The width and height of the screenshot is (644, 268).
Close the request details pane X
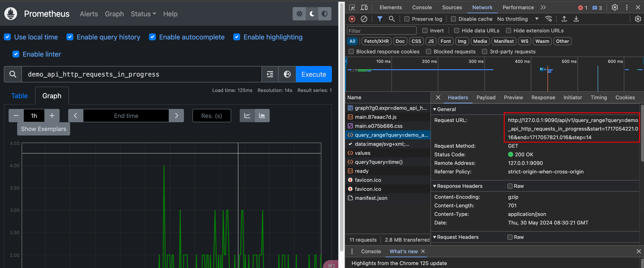(x=438, y=98)
